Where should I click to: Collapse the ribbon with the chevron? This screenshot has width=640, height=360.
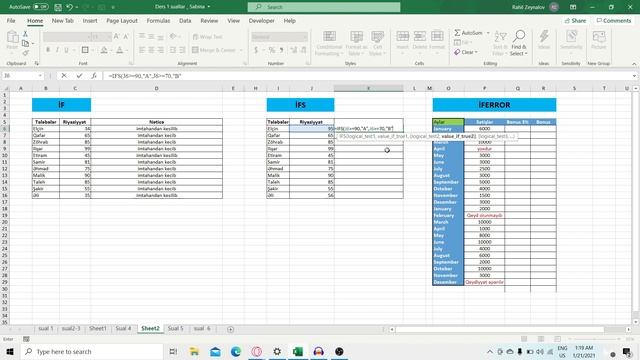pos(634,64)
